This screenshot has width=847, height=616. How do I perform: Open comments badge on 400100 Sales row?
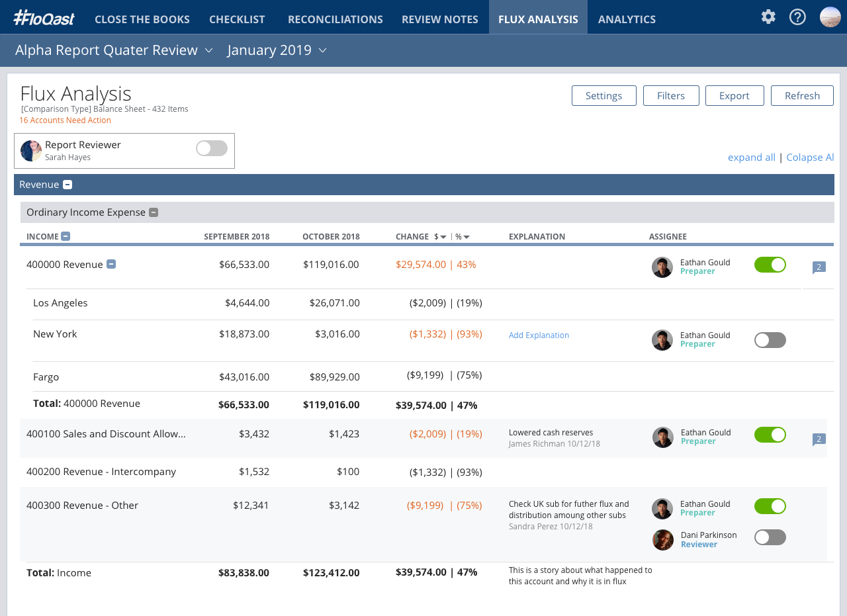[x=819, y=439]
